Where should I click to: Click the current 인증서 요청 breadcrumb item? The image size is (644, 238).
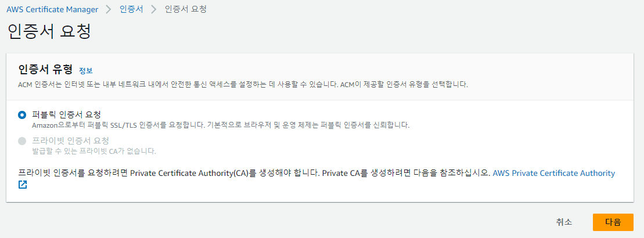pyautogui.click(x=185, y=9)
